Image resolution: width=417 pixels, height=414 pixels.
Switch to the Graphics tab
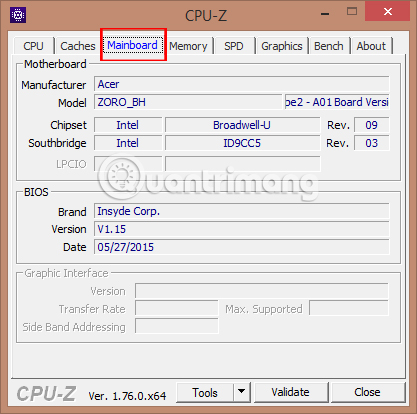[282, 46]
